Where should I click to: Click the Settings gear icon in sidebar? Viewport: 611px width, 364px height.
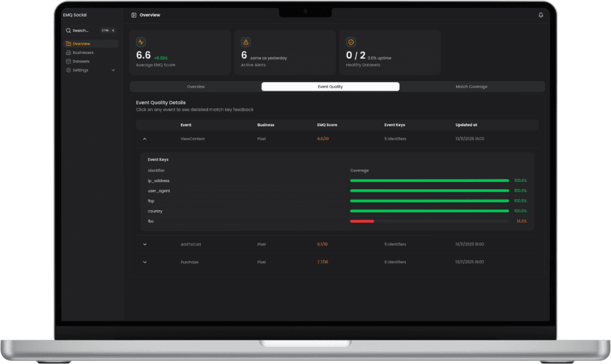[x=68, y=70]
